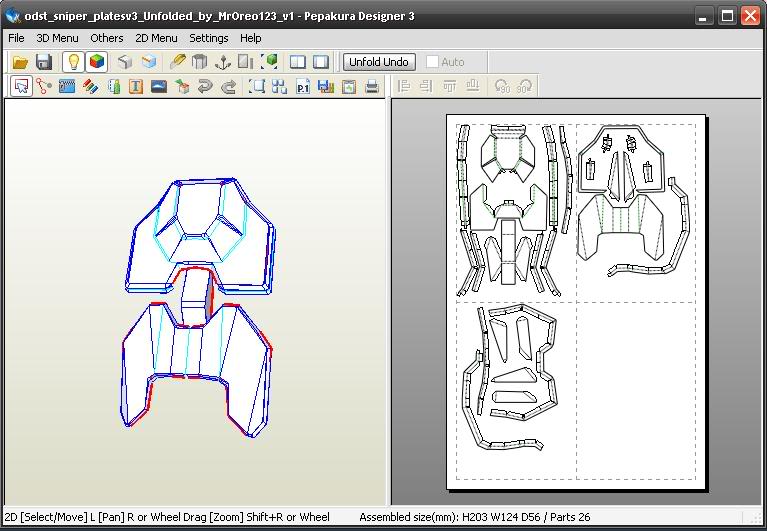Maximize the Pepakura Designer window

pos(727,16)
